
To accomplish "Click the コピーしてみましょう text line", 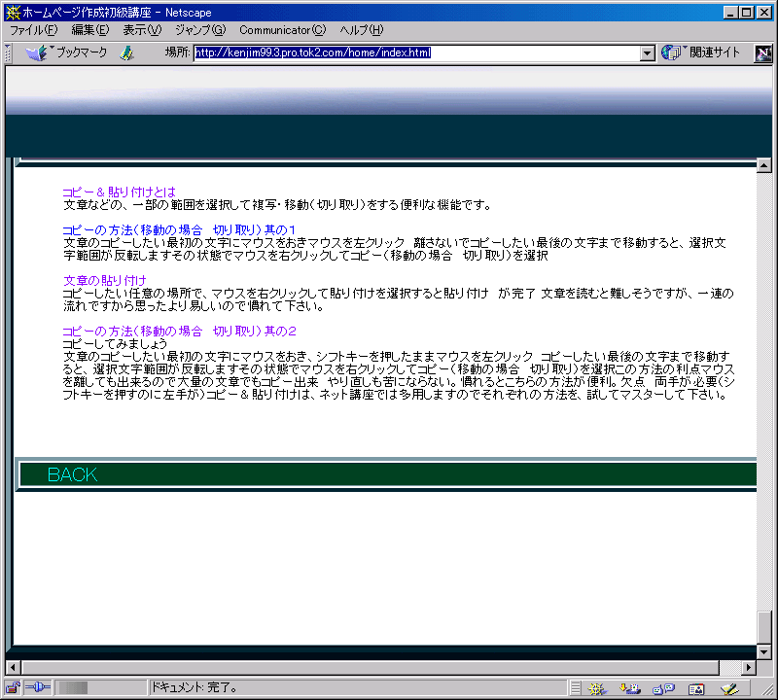I will (x=115, y=344).
